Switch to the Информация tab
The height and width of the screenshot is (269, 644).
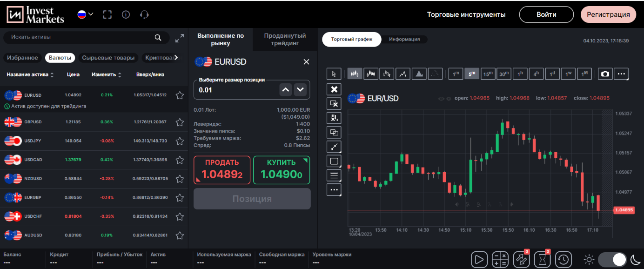pos(404,39)
